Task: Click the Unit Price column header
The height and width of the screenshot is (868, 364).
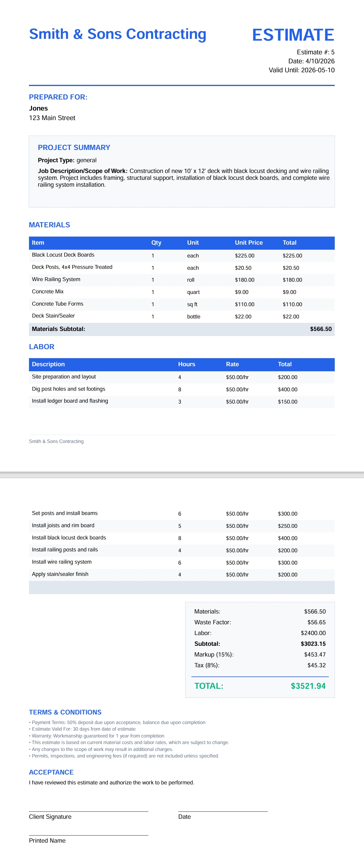Action: (249, 243)
